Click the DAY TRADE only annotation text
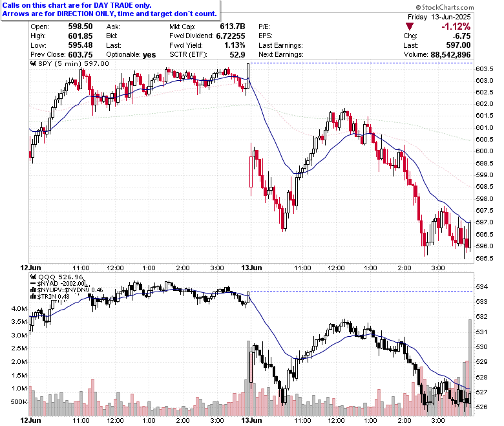The width and height of the screenshot is (504, 426). pos(123,5)
